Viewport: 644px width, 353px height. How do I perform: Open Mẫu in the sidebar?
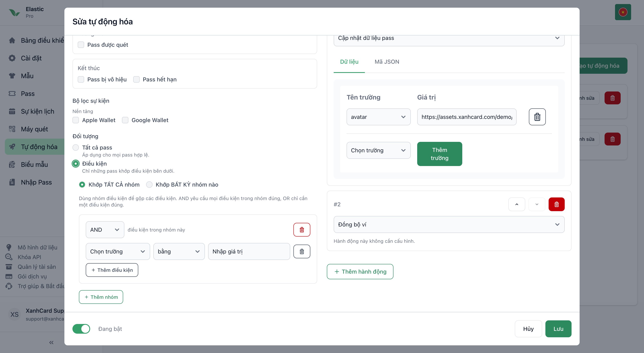tap(27, 76)
